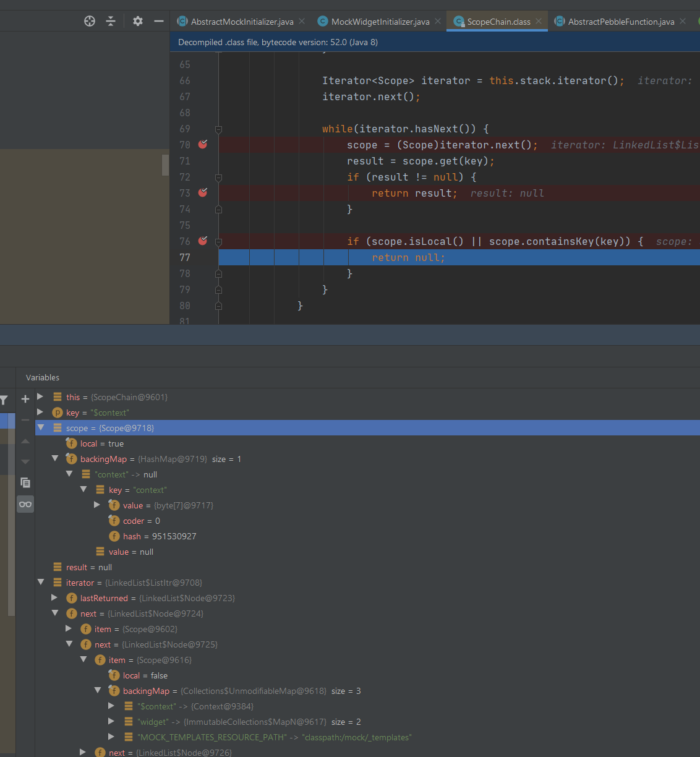
Task: Click the decompiled class file banner
Action: pos(435,42)
